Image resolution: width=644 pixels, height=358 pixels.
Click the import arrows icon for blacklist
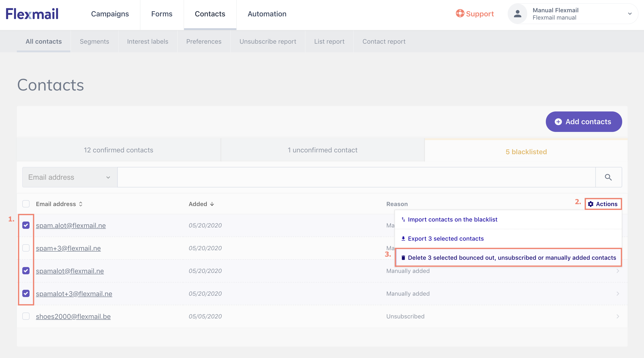click(403, 220)
